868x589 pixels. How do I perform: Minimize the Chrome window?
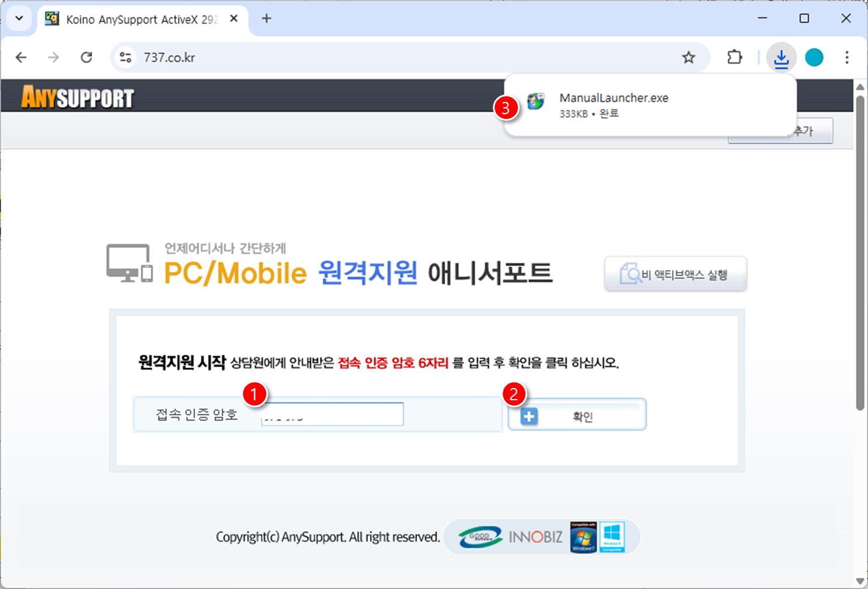[x=762, y=18]
